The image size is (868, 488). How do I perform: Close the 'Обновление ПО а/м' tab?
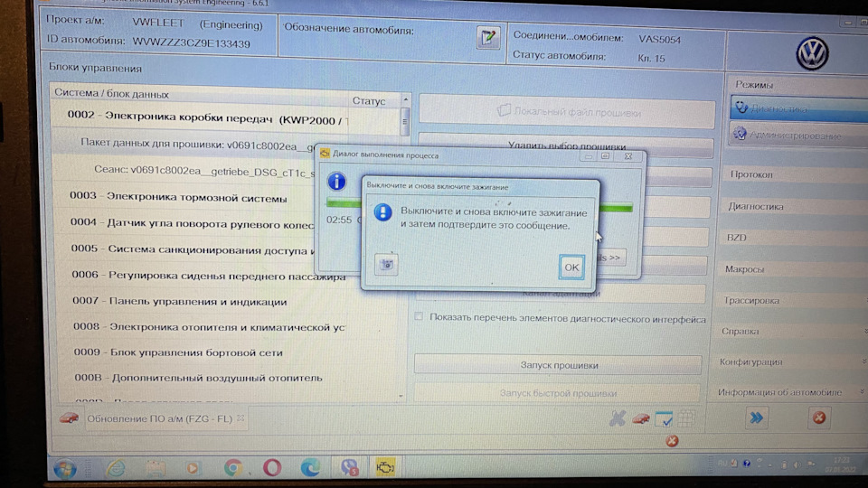point(241,418)
